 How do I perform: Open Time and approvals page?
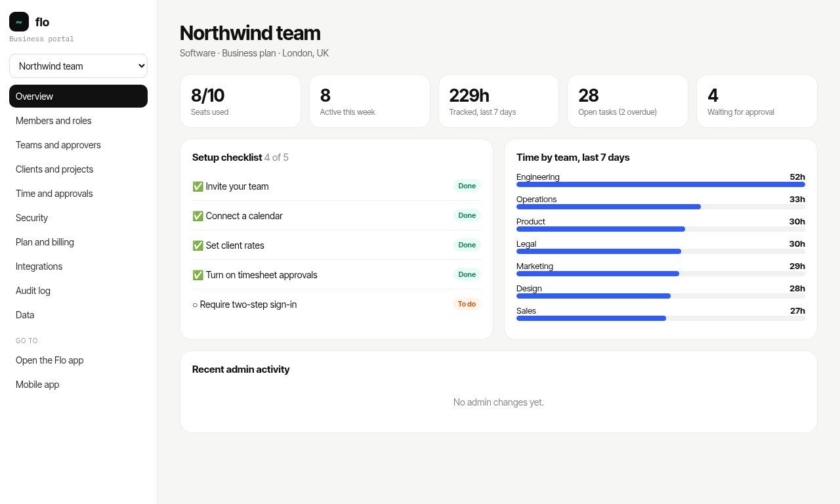point(78,194)
